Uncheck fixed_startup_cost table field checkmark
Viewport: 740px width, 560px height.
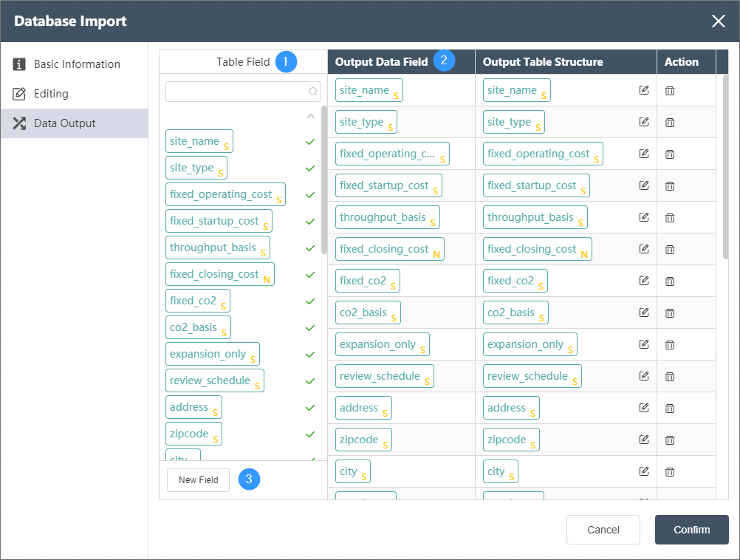coord(310,222)
